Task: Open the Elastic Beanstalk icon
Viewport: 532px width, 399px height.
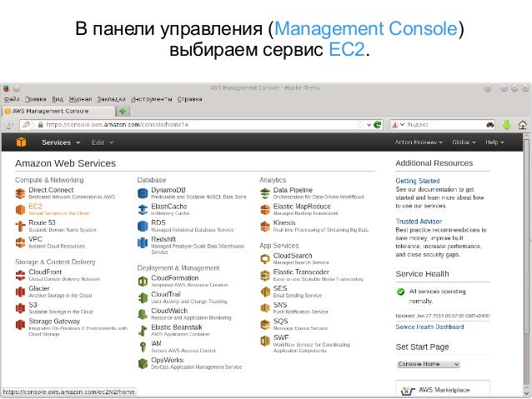Action: pos(143,331)
